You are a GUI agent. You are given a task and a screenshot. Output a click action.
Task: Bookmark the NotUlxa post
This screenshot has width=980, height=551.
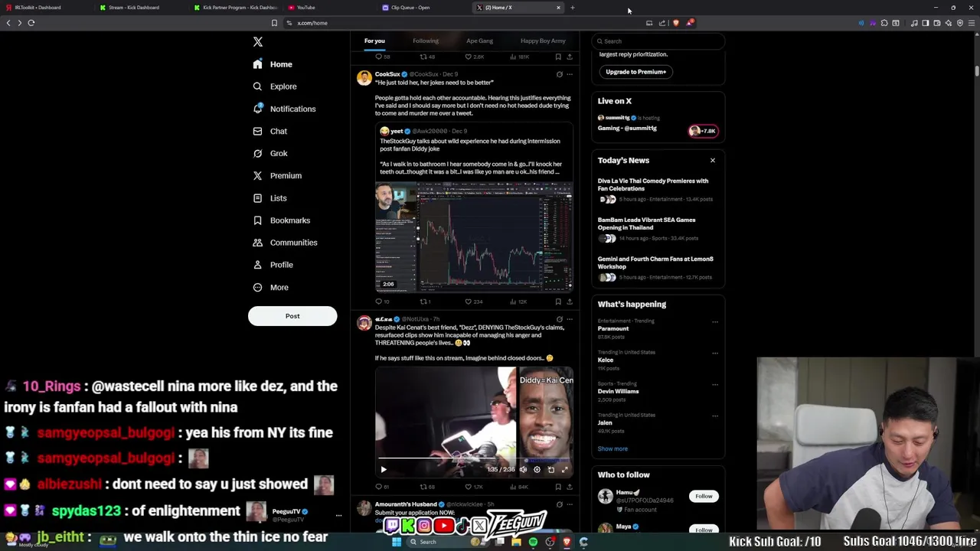click(x=558, y=487)
